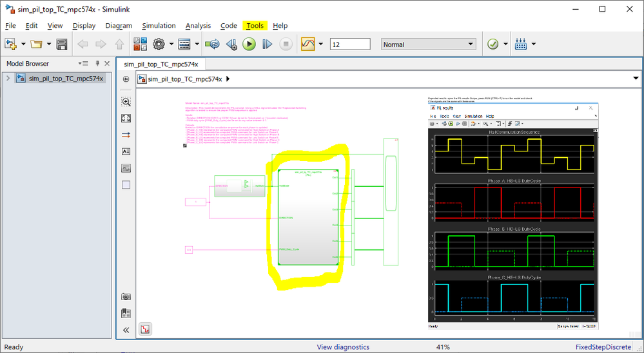Toggle the Update Diagram loop icon
The width and height of the screenshot is (644, 353).
(x=212, y=44)
